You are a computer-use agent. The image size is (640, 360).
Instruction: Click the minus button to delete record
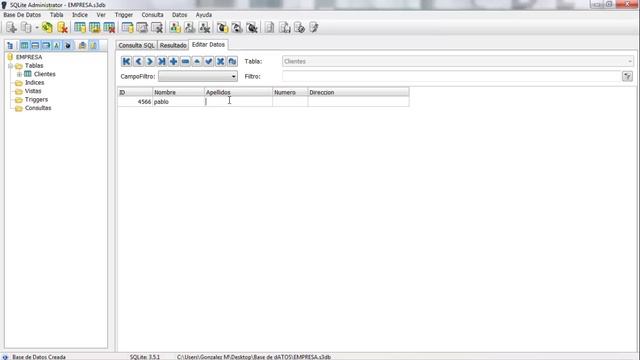coord(185,61)
